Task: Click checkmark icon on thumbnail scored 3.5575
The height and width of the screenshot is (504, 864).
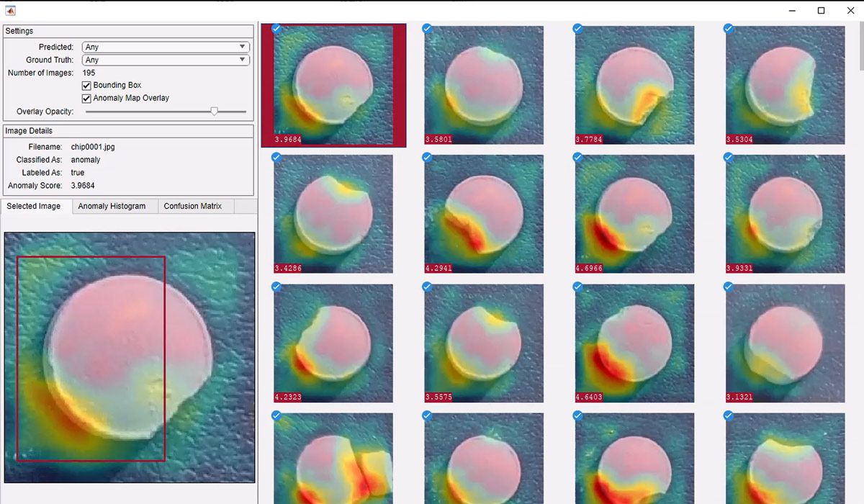Action: (426, 286)
